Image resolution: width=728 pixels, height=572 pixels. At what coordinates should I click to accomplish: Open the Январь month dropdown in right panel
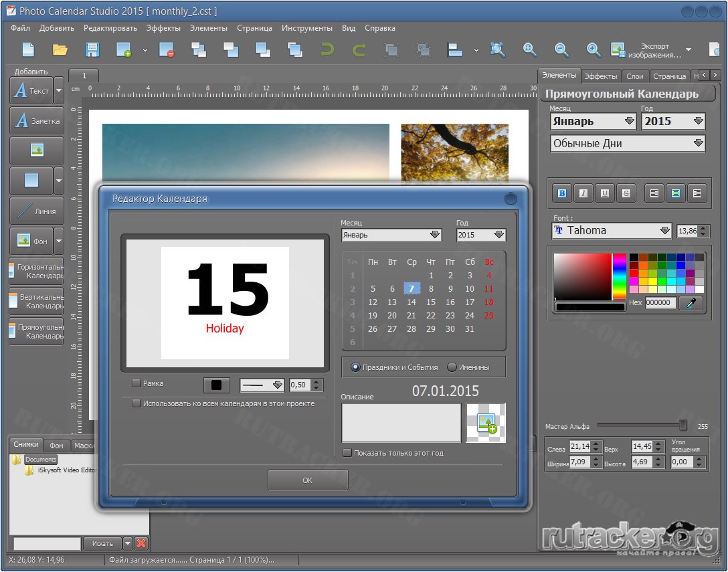point(593,122)
